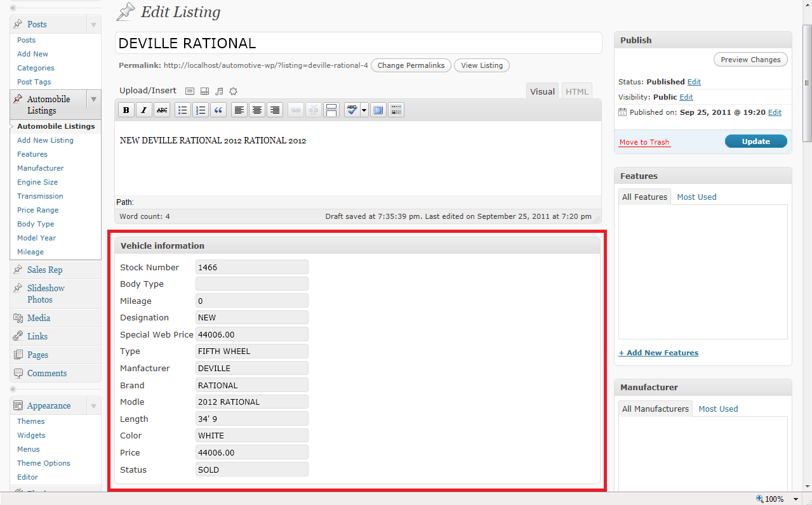Click the View Listing button
812x505 pixels.
[x=482, y=65]
